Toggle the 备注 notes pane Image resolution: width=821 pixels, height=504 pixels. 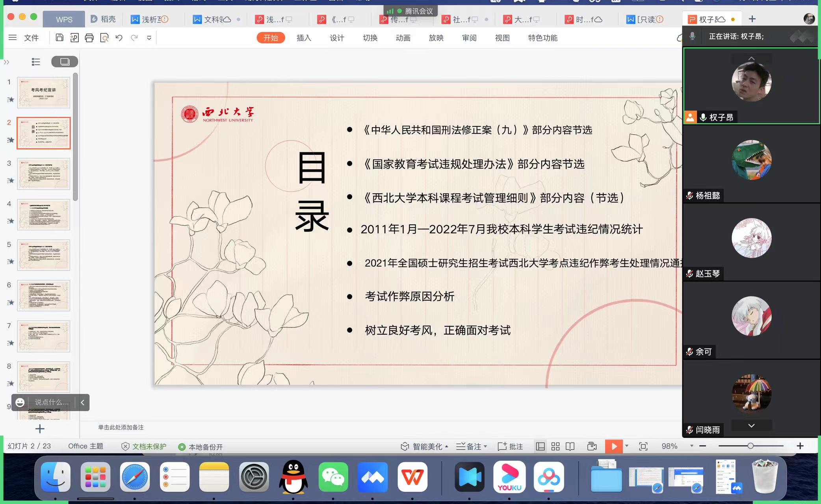tap(471, 446)
